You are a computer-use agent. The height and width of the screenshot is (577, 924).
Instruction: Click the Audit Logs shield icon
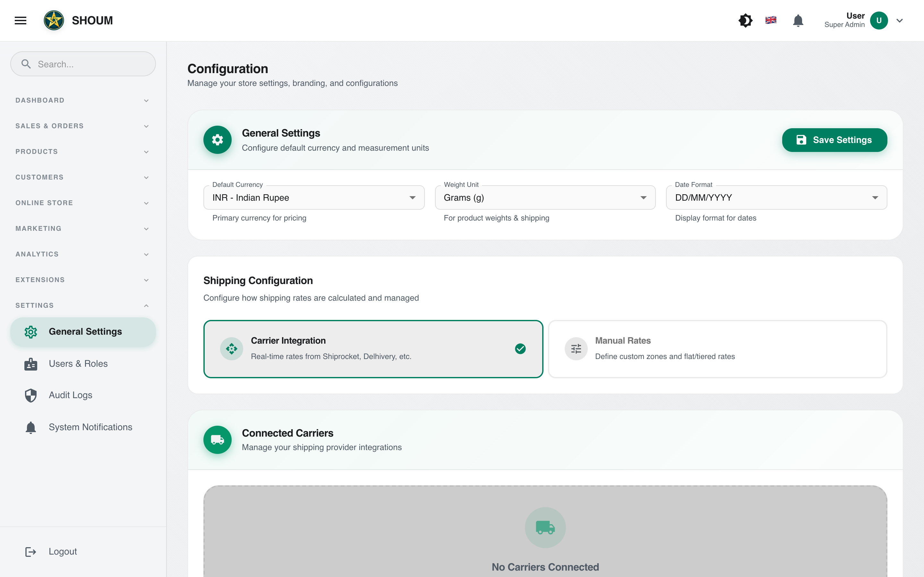(30, 395)
